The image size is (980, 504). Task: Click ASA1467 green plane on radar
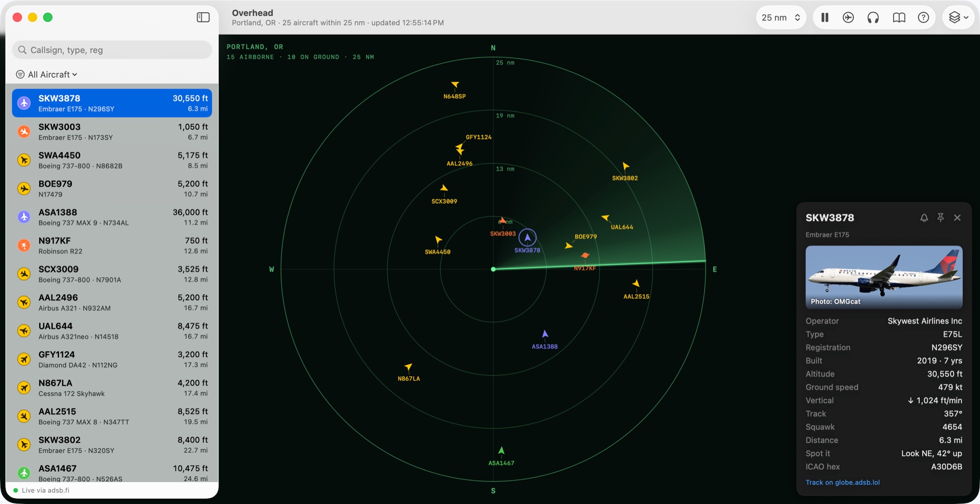[x=501, y=451]
